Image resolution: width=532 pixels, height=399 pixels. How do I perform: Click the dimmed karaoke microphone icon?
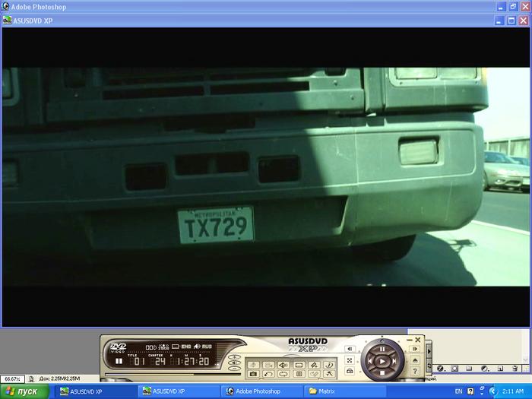(253, 365)
